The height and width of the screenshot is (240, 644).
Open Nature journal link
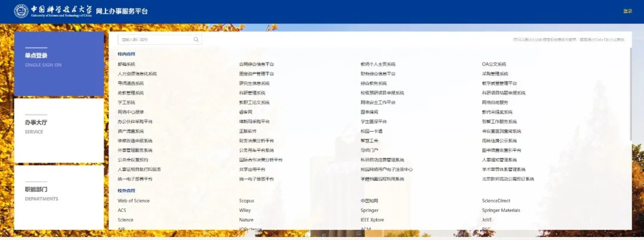[246, 220]
